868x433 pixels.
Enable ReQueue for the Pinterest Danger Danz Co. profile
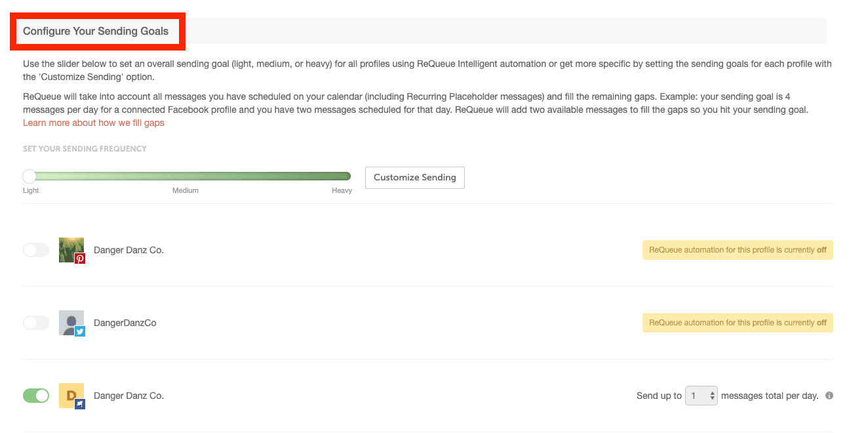pos(36,250)
